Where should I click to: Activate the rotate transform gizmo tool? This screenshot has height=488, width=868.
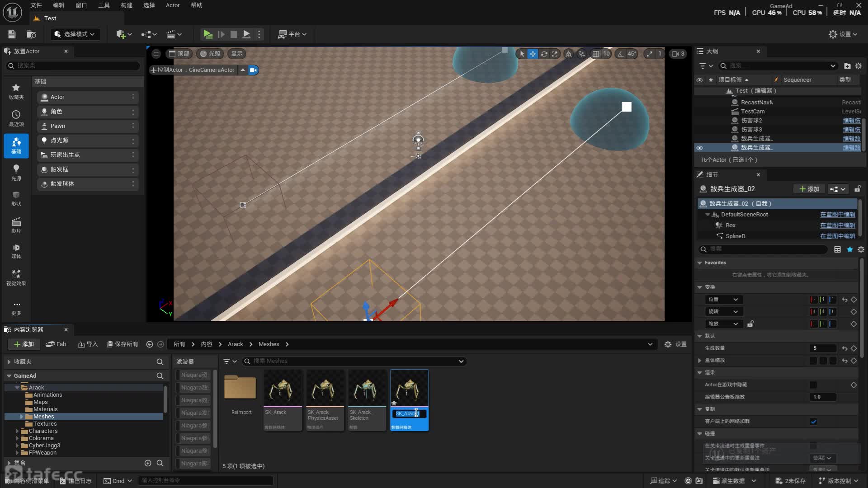[544, 54]
